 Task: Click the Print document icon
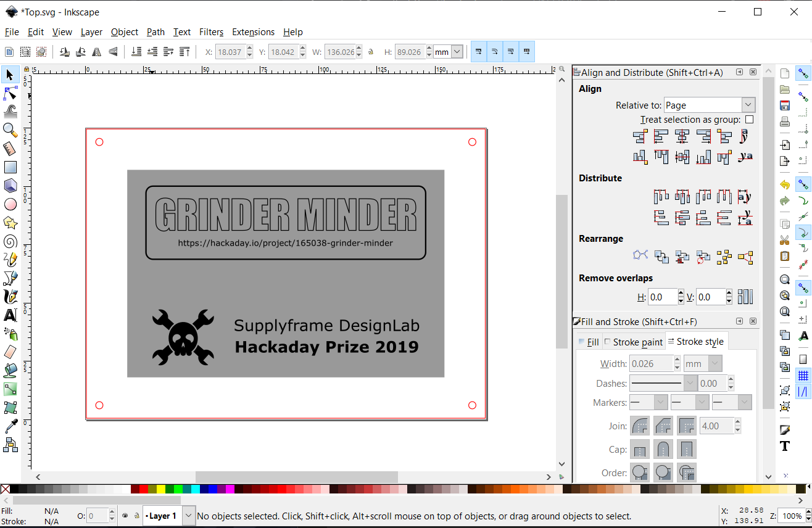[785, 122]
